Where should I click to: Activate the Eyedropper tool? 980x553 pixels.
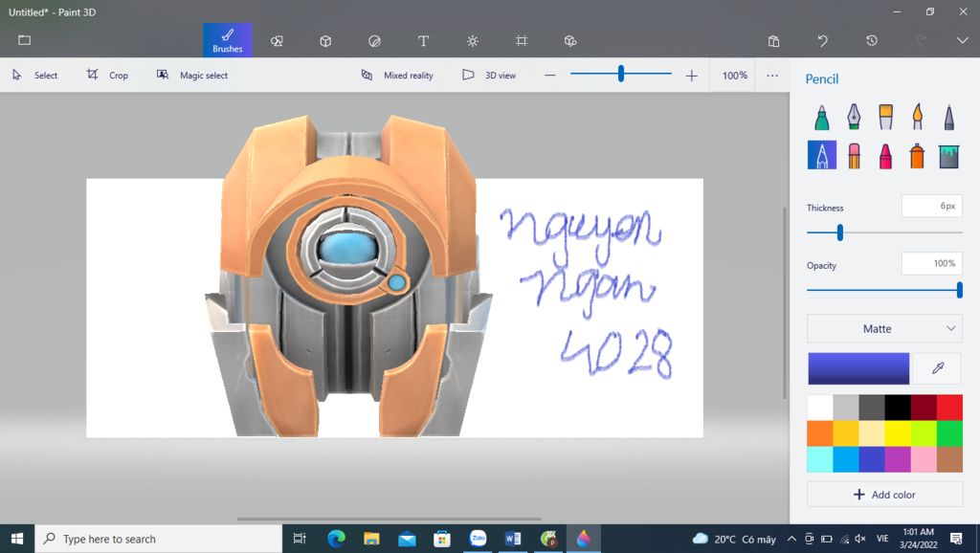(938, 368)
